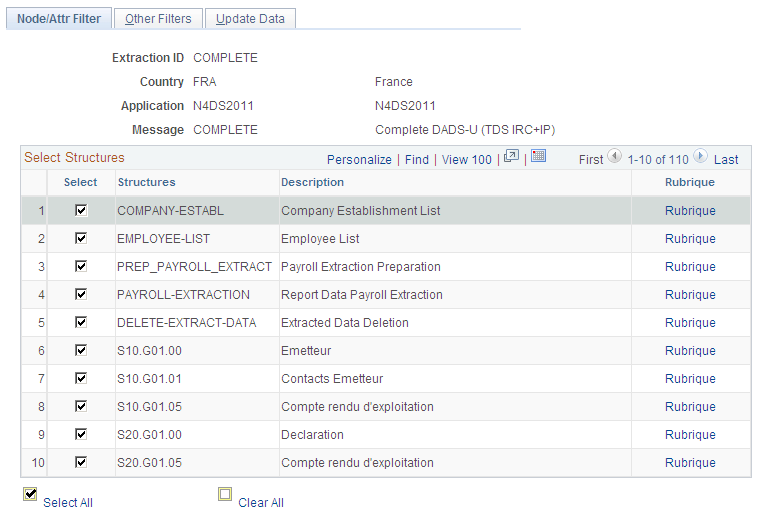Uncheck COMPANY-ESTABL structure checkbox

click(x=81, y=210)
